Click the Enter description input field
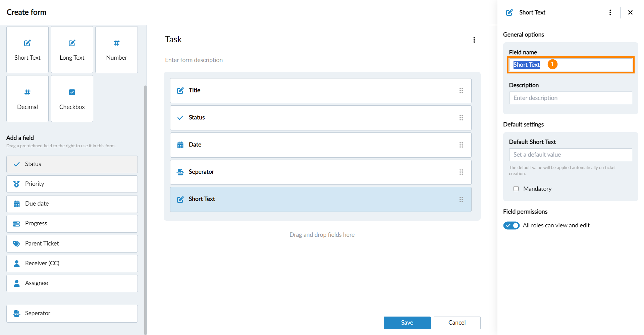This screenshot has width=644, height=335. [x=570, y=98]
